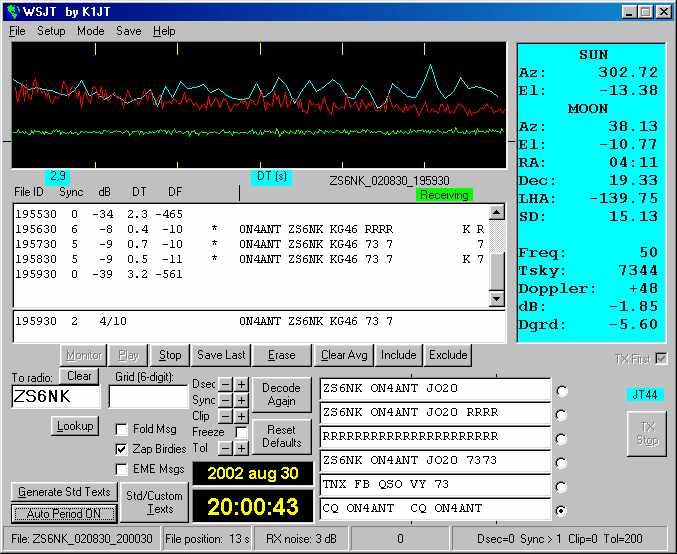Click the JT44 mode label

coord(645,394)
